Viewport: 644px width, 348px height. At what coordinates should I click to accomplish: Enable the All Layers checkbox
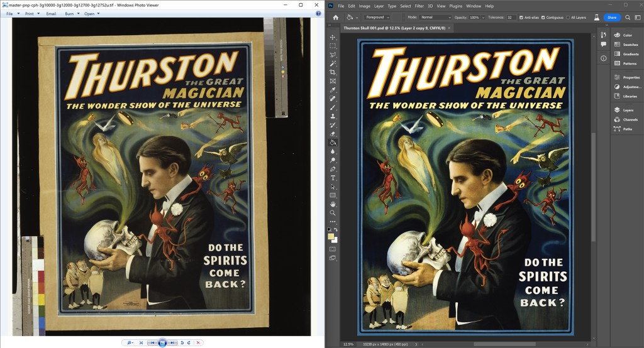(x=569, y=18)
